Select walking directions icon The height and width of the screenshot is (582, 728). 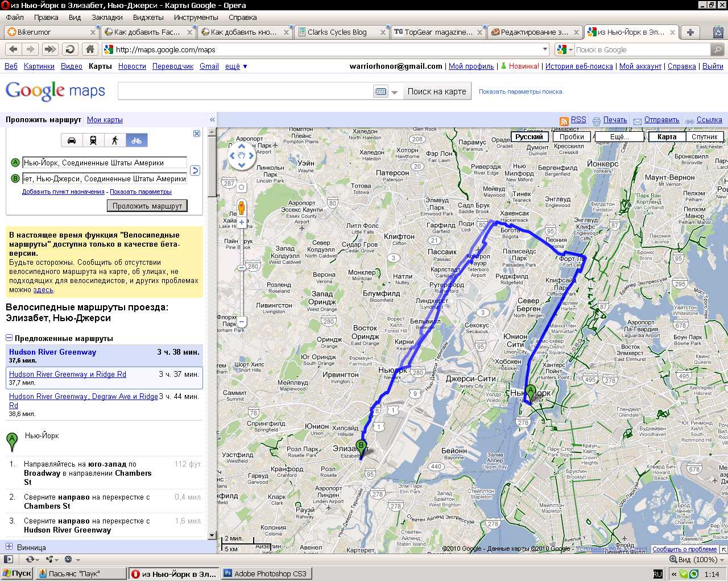pyautogui.click(x=115, y=140)
